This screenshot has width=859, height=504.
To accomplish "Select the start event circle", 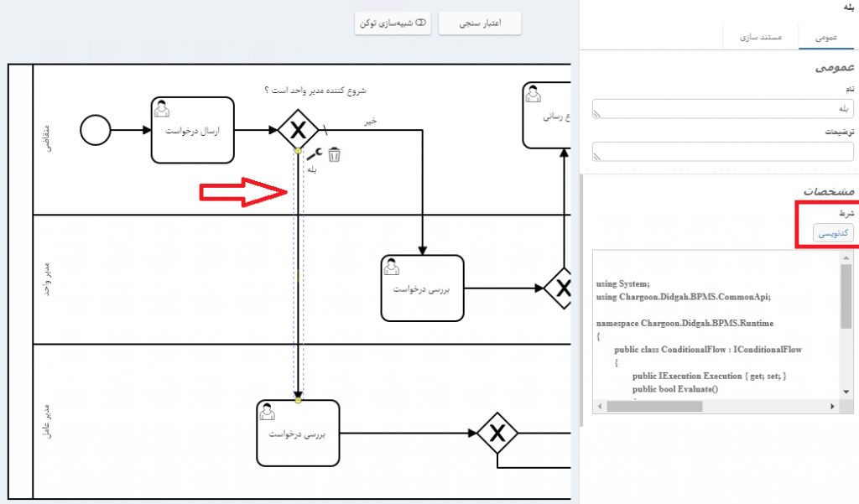I will (96, 130).
